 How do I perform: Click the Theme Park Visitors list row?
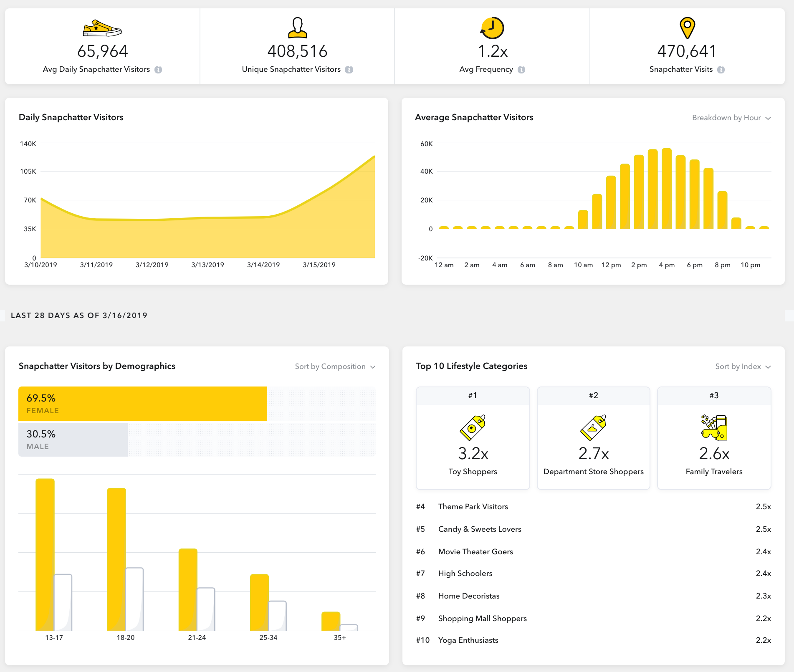(593, 507)
